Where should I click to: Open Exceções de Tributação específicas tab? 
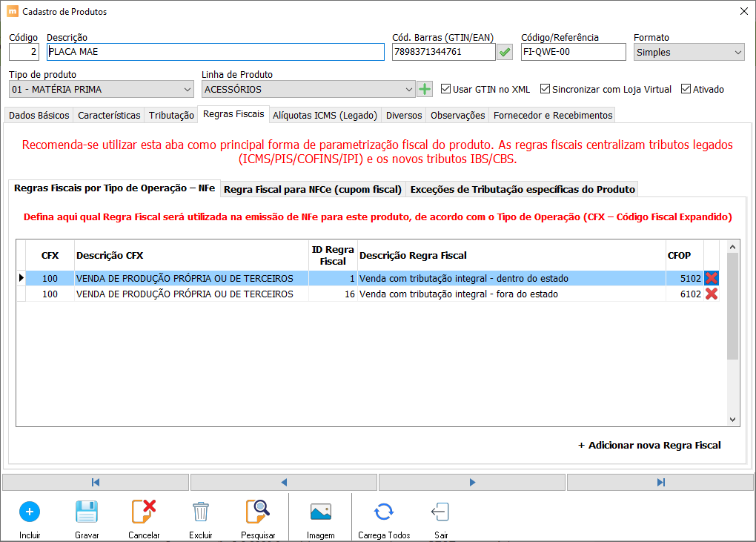coord(523,190)
